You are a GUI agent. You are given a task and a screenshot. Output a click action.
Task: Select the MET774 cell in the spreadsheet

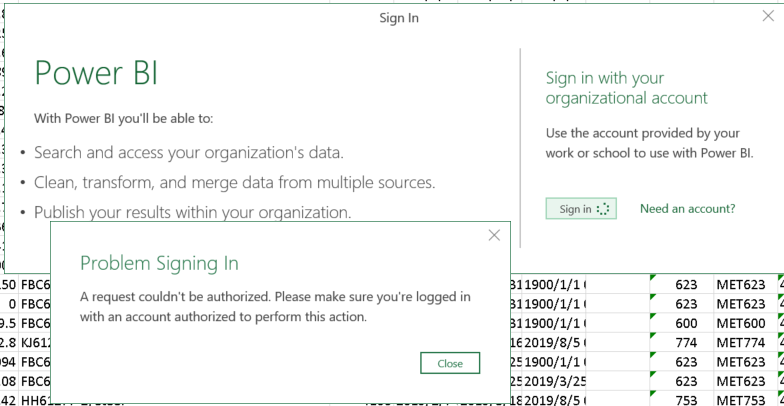point(746,342)
